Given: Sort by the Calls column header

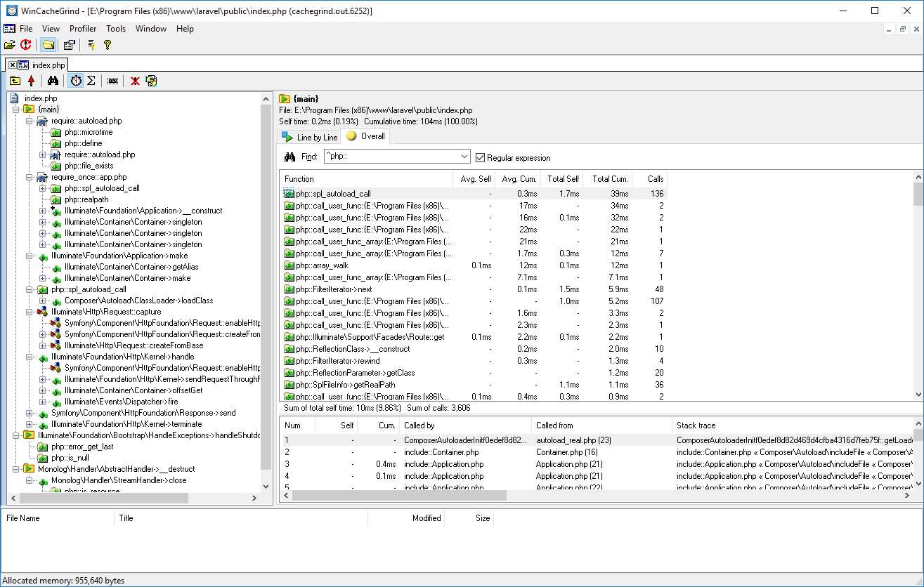Looking at the screenshot, I should pyautogui.click(x=649, y=179).
